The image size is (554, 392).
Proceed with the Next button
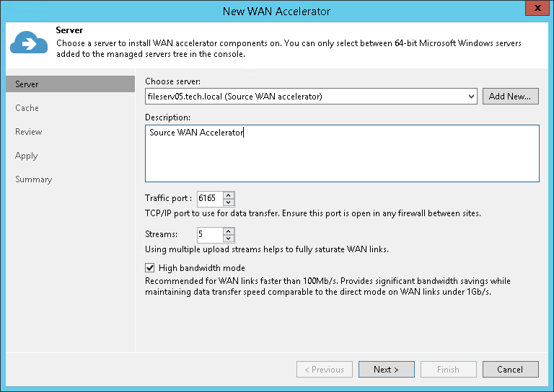pos(386,370)
